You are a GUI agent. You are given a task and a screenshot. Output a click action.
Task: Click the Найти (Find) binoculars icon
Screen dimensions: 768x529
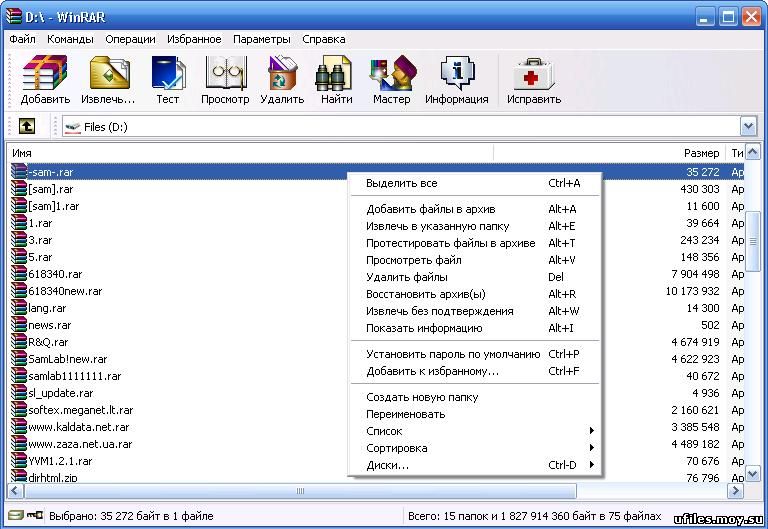tap(336, 80)
